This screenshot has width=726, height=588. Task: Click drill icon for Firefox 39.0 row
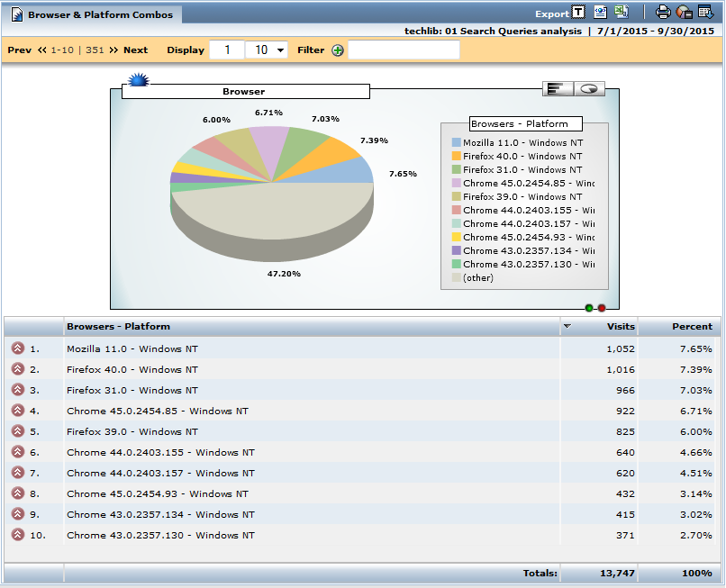[18, 430]
